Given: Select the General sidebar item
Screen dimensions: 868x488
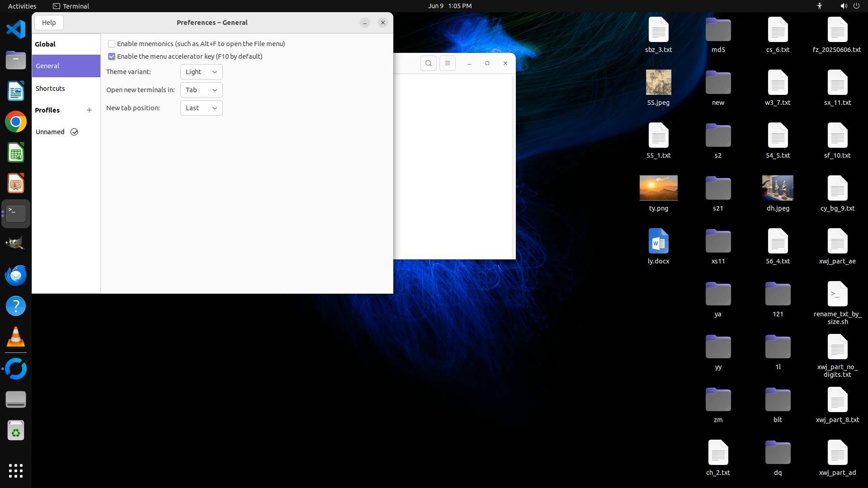Looking at the screenshot, I should point(47,66).
